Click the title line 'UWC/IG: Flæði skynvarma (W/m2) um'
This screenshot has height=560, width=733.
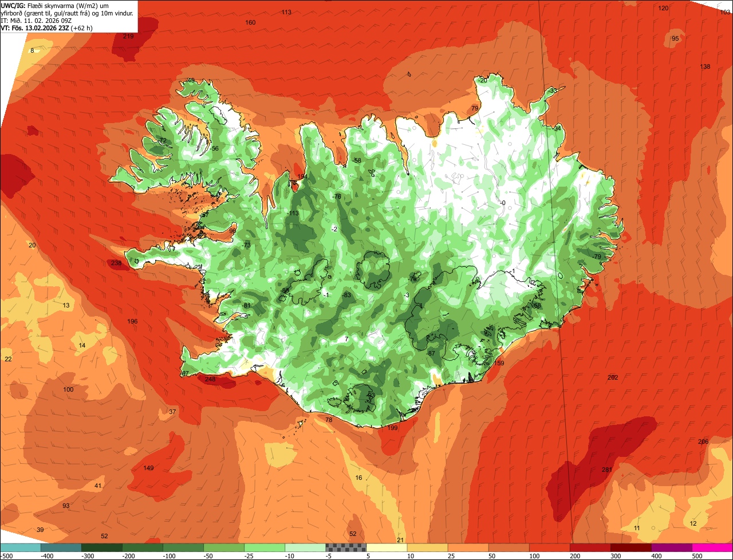tap(56, 5)
